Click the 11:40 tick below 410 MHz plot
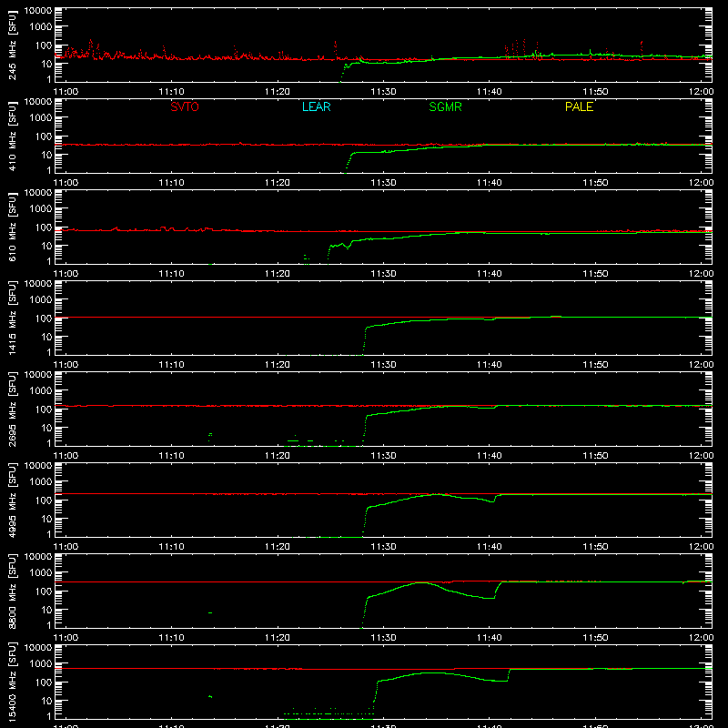 click(x=490, y=183)
